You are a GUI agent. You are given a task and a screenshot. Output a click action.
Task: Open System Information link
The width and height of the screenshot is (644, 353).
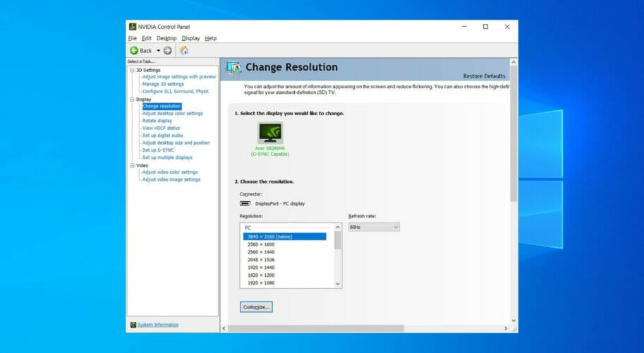pyautogui.click(x=158, y=325)
